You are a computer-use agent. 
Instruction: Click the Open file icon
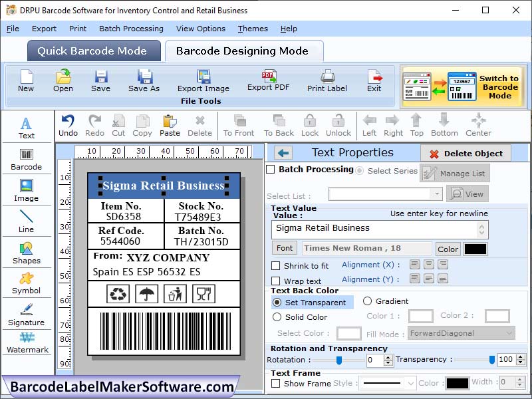coord(63,80)
